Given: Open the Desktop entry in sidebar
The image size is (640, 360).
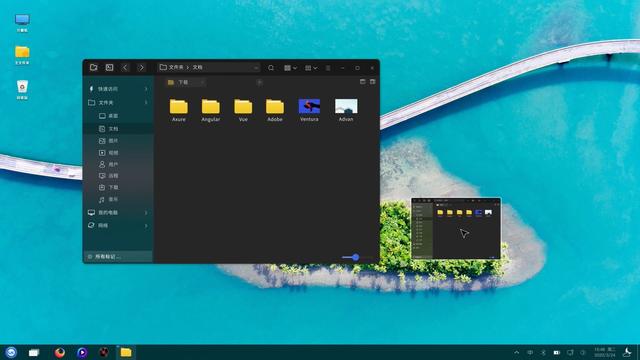Looking at the screenshot, I should (x=118, y=116).
